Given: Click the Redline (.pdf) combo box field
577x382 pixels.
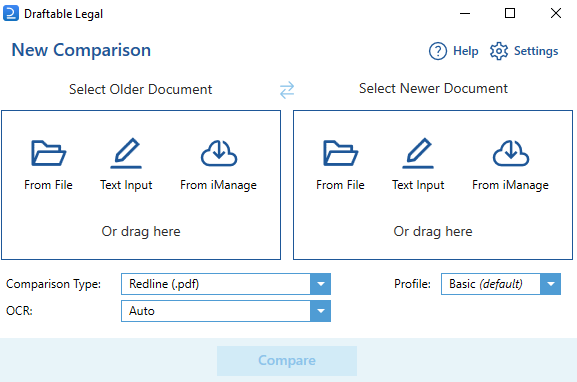Looking at the screenshot, I should pyautogui.click(x=226, y=284).
